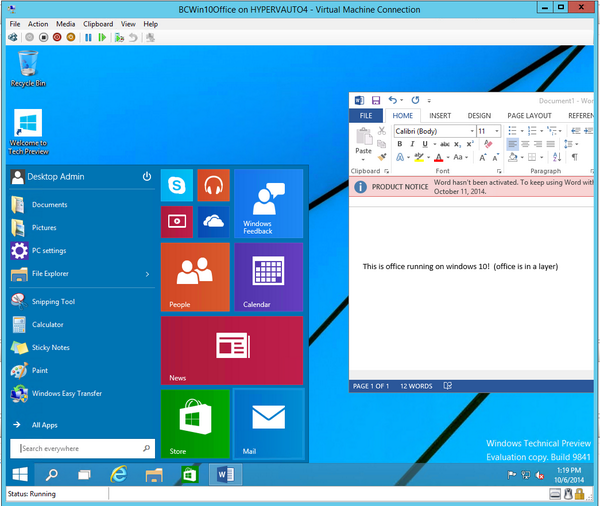The image size is (600, 506).
Task: Align text right in Word
Action: pyautogui.click(x=538, y=144)
